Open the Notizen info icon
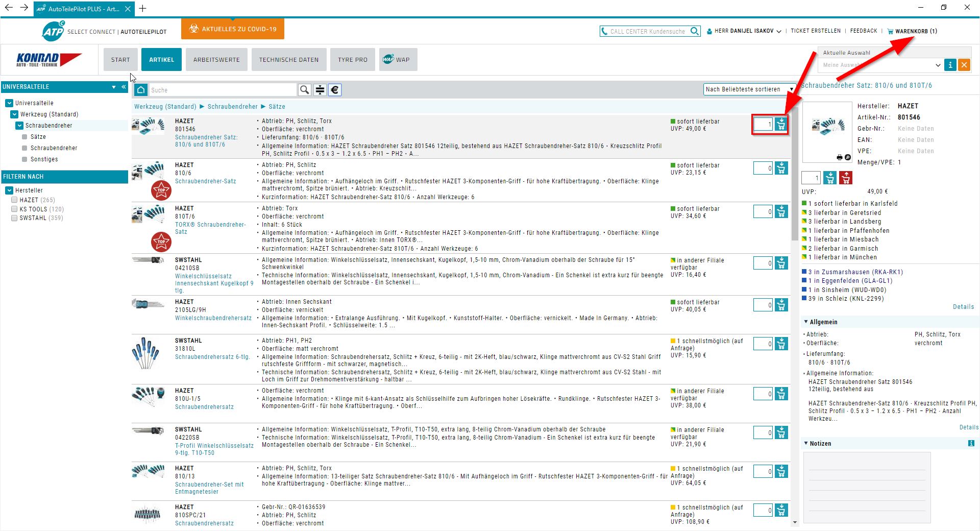 click(971, 444)
